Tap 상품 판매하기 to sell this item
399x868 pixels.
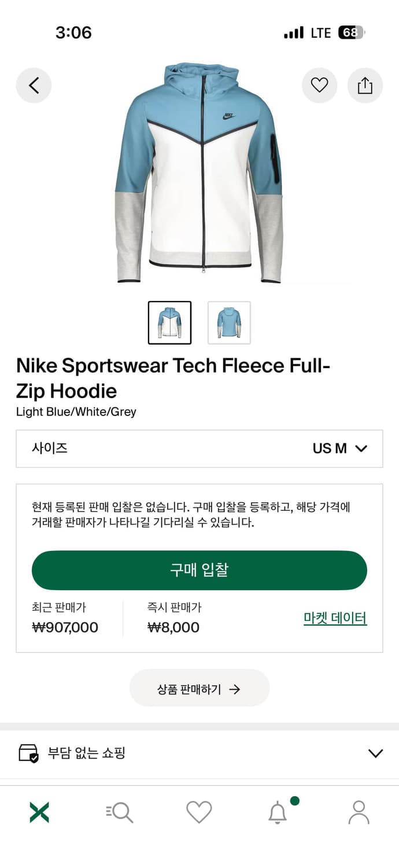(199, 688)
